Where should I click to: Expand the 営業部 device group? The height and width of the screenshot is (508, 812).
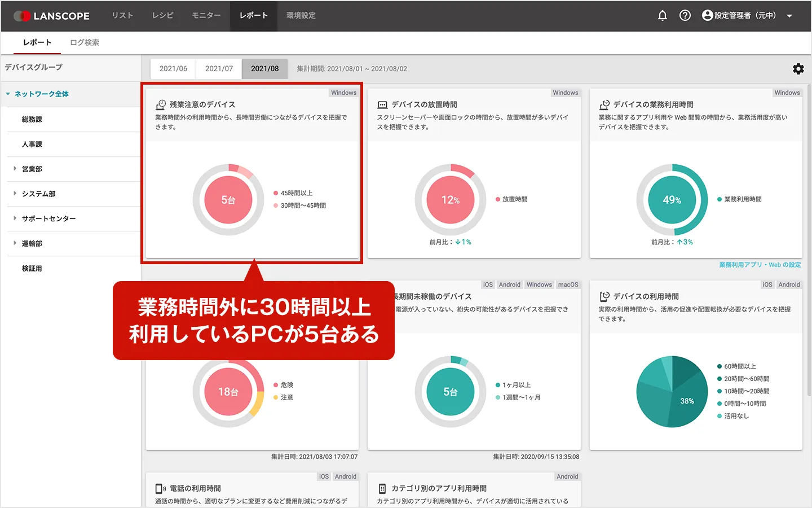pyautogui.click(x=15, y=169)
